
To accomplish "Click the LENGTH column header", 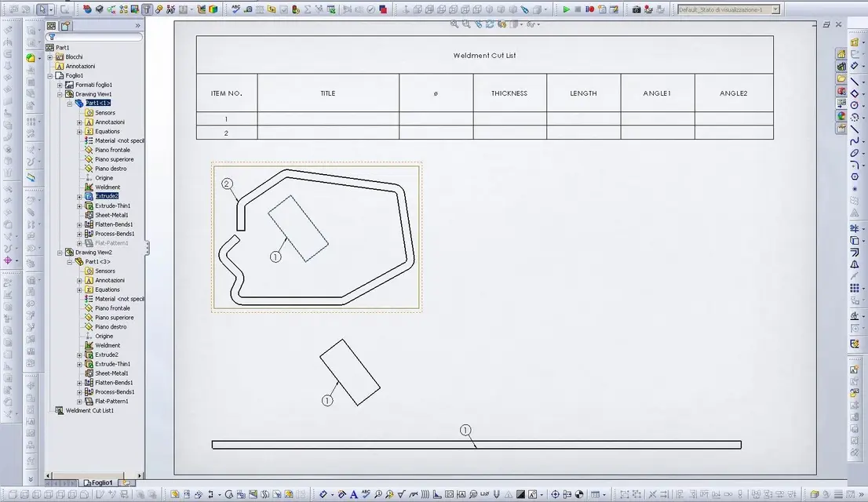I will pos(583,93).
